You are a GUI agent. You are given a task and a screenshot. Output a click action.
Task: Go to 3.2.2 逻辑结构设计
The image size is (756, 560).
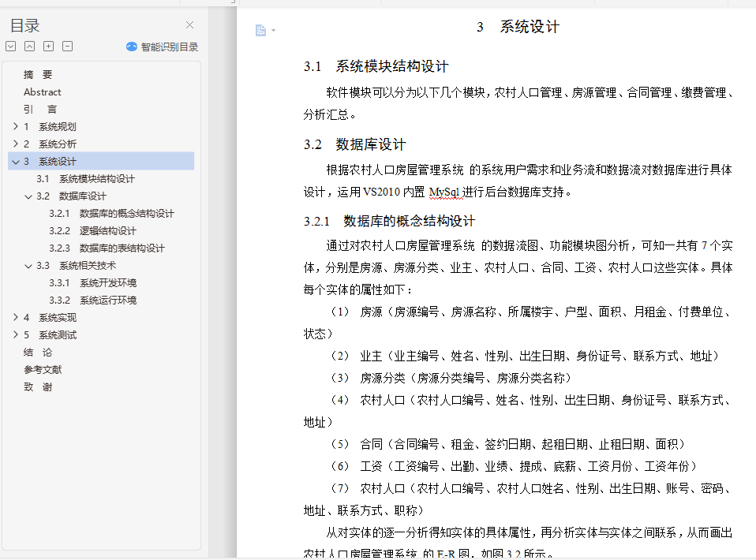[x=92, y=231]
